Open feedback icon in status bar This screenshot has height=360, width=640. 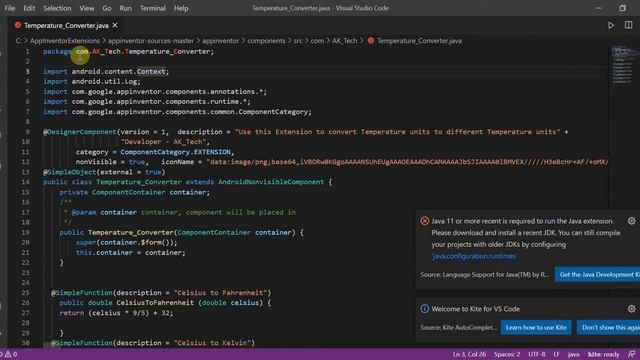pos(631,354)
